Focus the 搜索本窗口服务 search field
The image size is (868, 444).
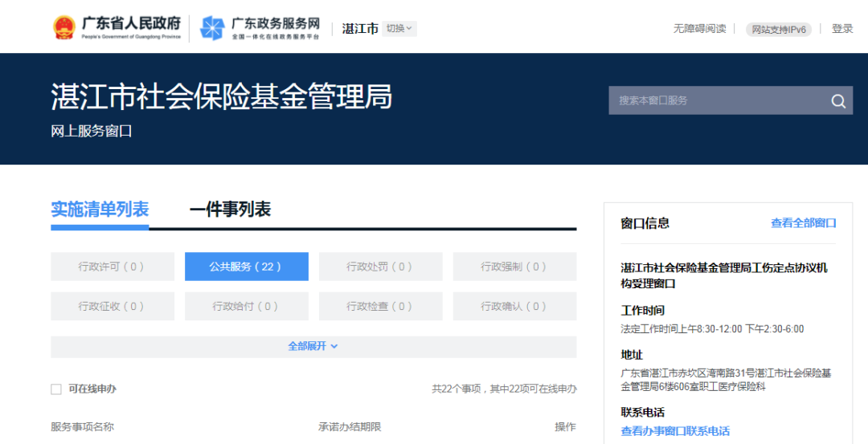tap(715, 101)
